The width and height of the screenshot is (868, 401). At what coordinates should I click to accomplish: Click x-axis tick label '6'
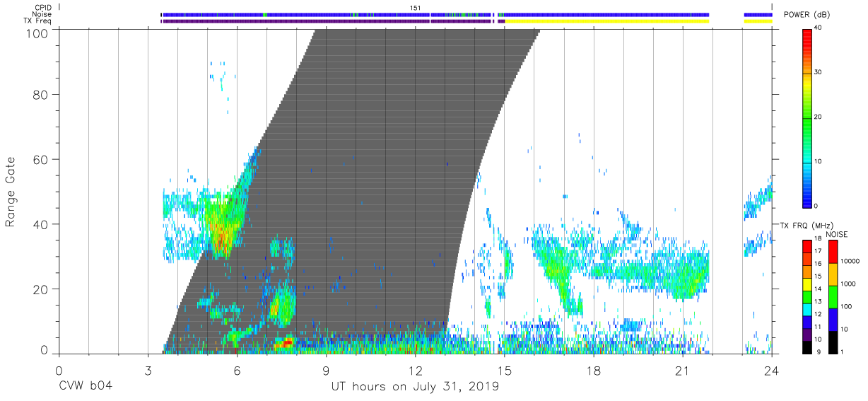click(x=237, y=371)
